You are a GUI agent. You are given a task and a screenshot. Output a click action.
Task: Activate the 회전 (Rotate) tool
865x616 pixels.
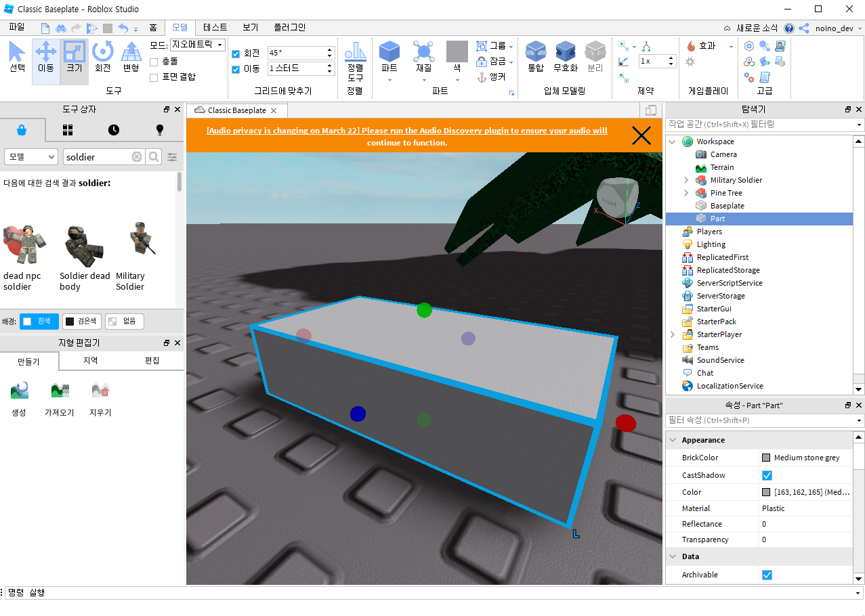(103, 57)
